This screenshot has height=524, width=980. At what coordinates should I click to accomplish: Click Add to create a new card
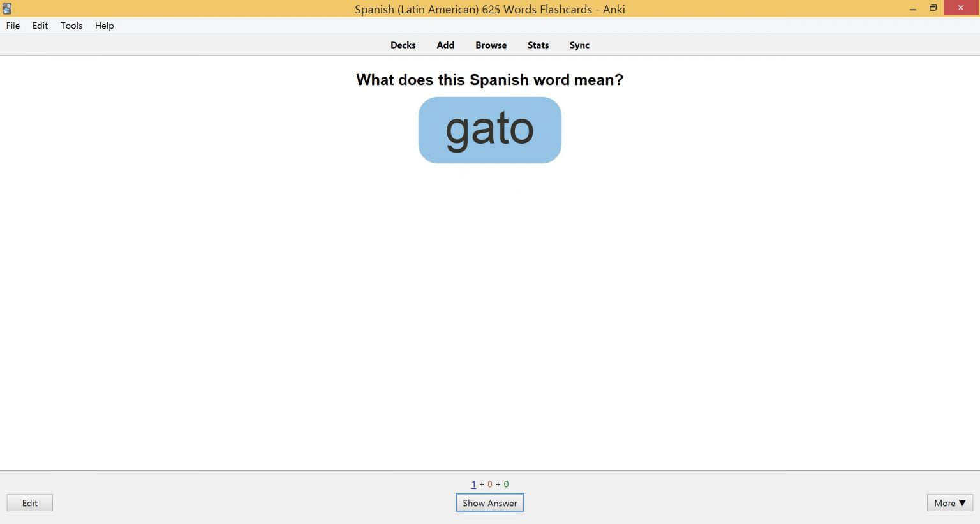(445, 45)
